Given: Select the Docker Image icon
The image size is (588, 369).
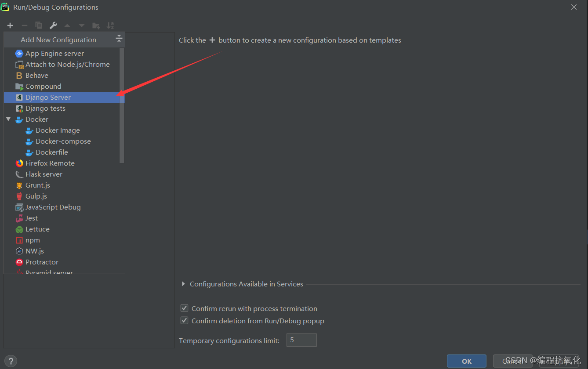Looking at the screenshot, I should click(29, 130).
